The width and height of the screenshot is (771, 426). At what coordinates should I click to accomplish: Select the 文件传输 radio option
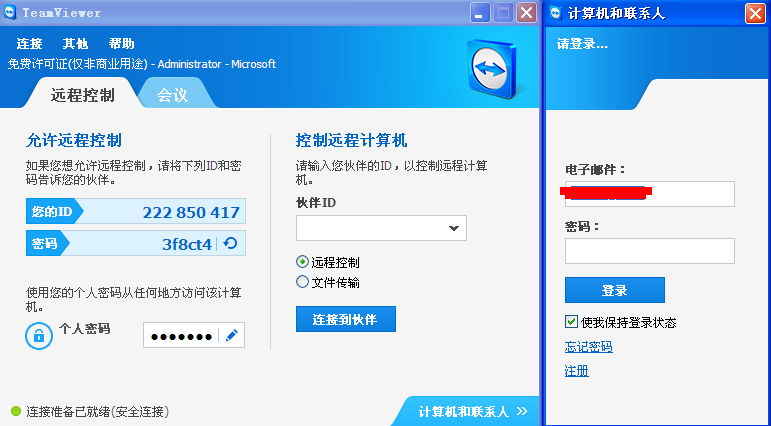[302, 282]
